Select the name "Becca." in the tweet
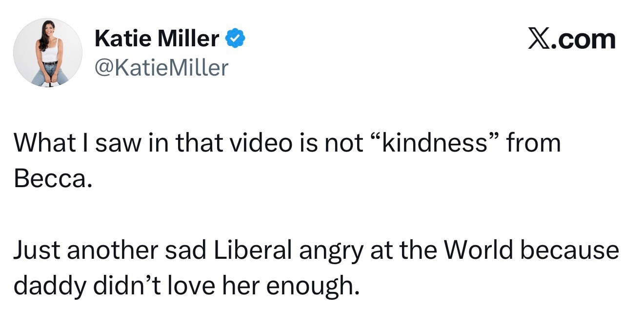Screen dimensions: 644x328 click(52, 179)
